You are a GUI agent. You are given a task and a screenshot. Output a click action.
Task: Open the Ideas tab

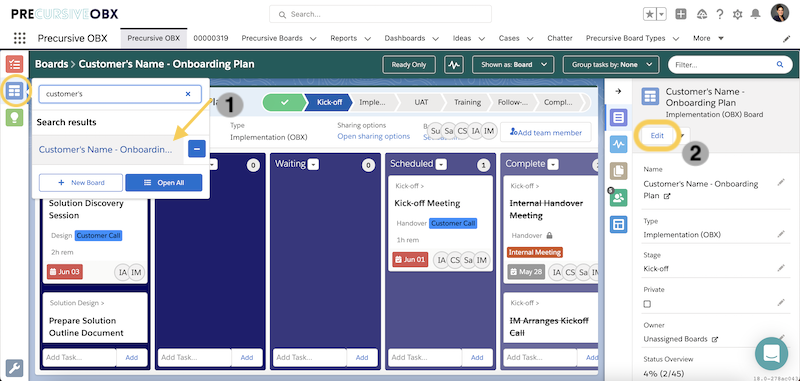[x=462, y=38]
